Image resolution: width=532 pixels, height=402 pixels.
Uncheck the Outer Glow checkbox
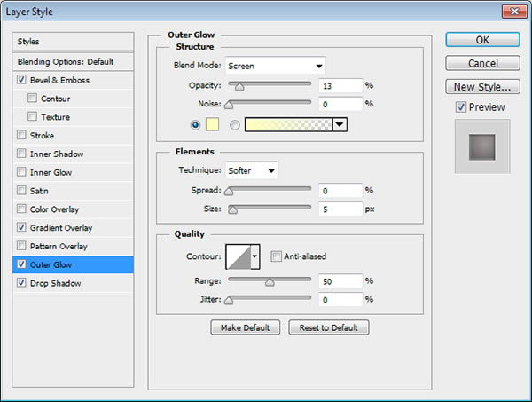pos(21,264)
